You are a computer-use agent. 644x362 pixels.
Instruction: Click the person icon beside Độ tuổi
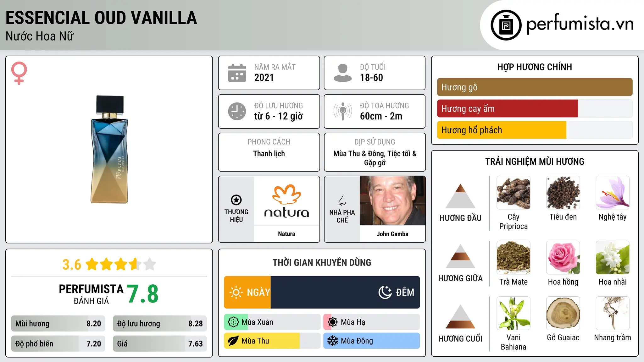[342, 73]
